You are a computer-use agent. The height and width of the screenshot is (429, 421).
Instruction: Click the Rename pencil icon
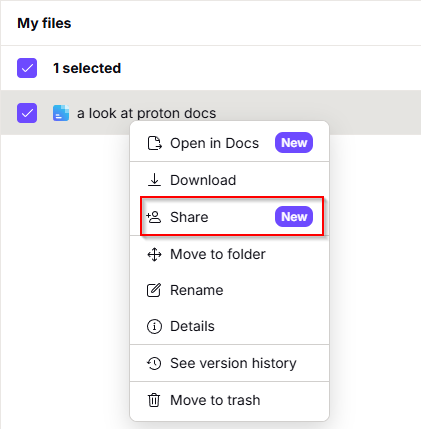pos(154,290)
